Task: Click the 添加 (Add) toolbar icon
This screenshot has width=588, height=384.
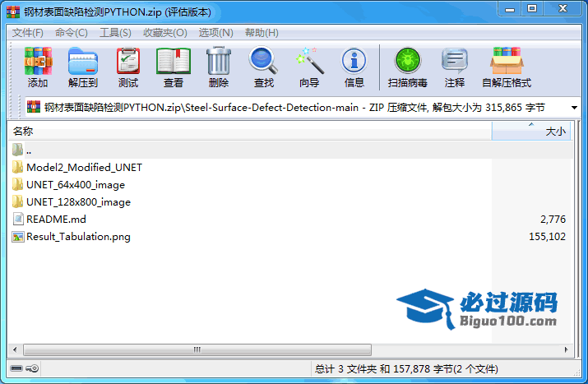Action: tap(38, 61)
